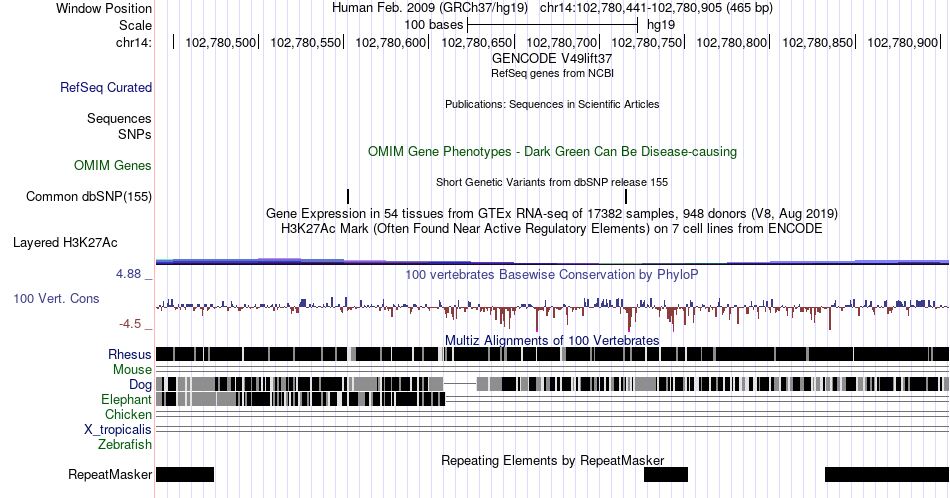Click the gap line in the Dog alignment row
950x498 pixels.
(460, 384)
